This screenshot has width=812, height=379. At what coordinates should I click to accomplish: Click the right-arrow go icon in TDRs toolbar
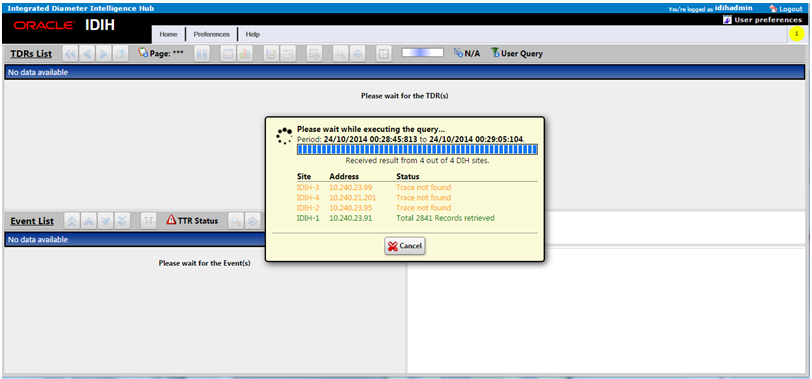(357, 54)
